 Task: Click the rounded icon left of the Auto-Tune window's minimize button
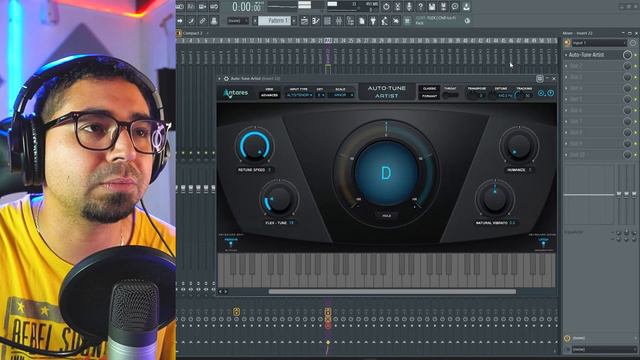tap(540, 78)
